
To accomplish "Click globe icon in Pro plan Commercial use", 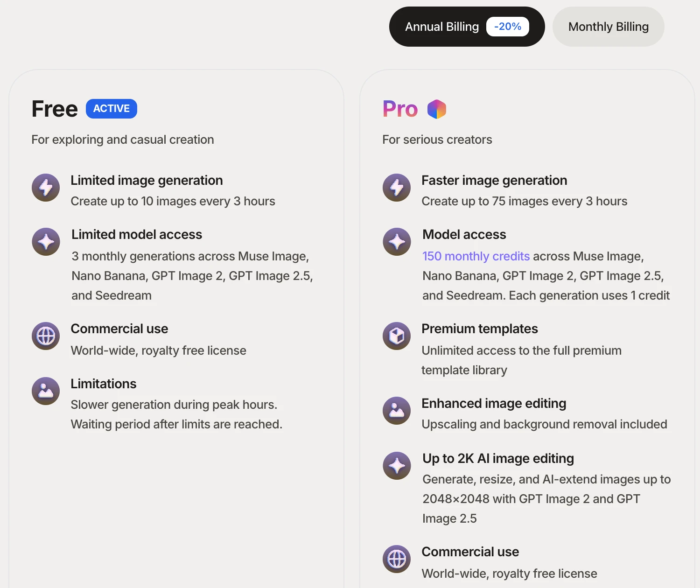I will coord(397,559).
